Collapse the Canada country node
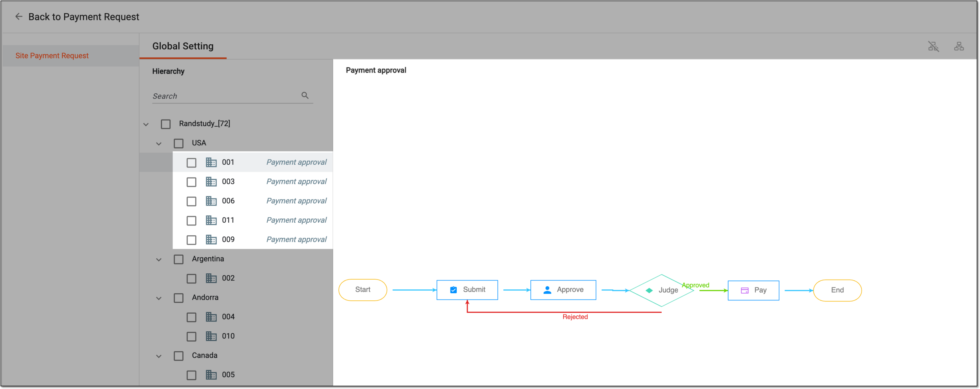 point(159,356)
